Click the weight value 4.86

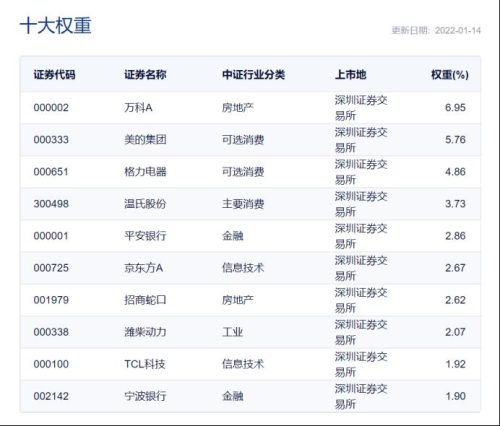click(455, 172)
